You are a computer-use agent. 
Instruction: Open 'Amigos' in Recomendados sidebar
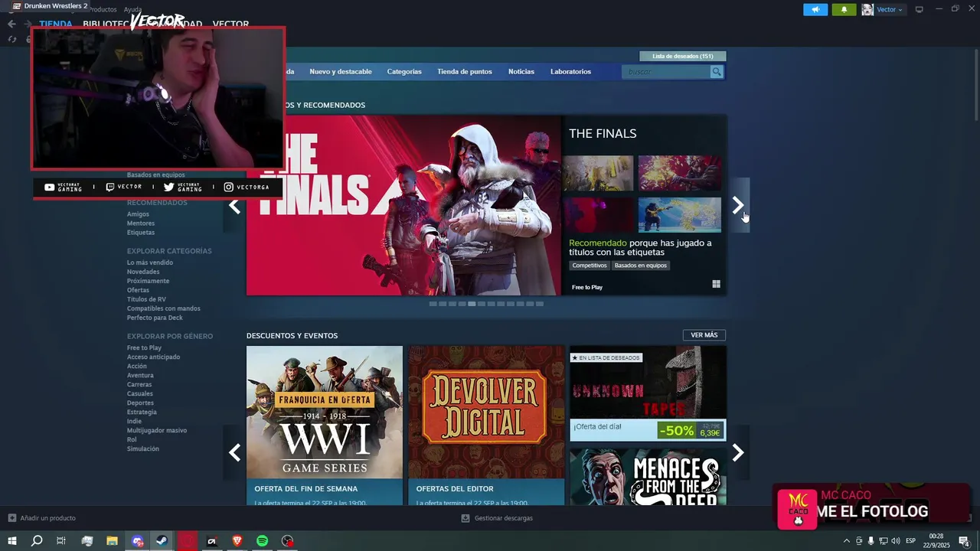click(x=138, y=214)
